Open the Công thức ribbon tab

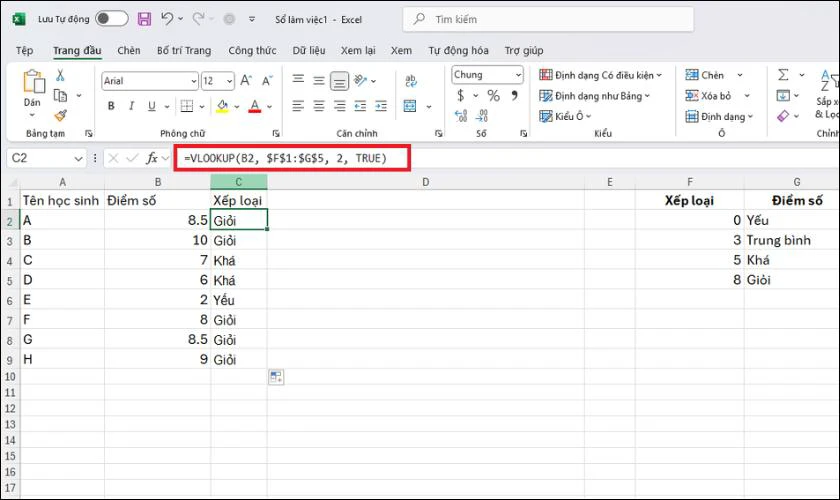251,50
